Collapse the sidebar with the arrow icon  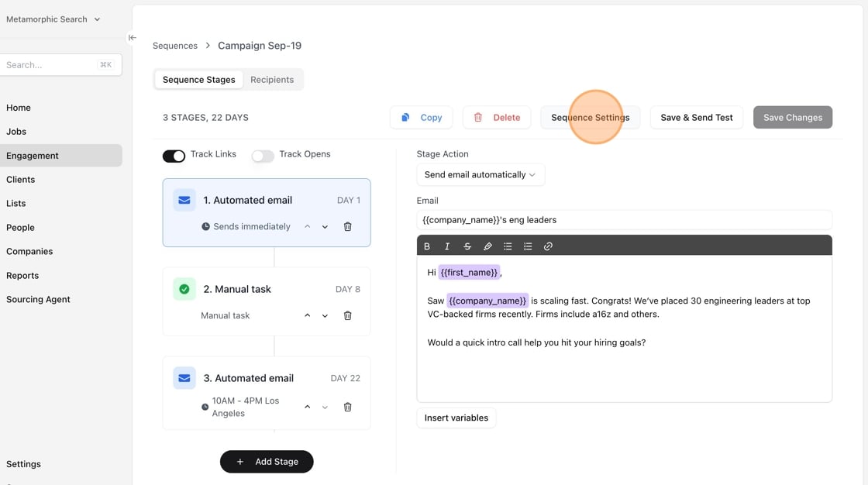(132, 38)
